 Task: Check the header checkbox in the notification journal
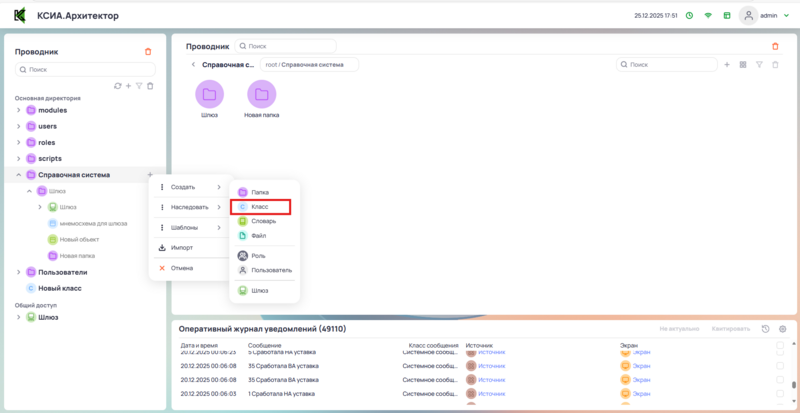(x=780, y=344)
